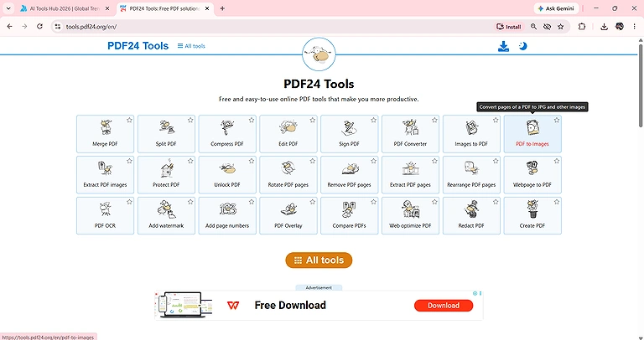Open the Compare PDFs tool
The image size is (644, 340).
click(x=350, y=216)
